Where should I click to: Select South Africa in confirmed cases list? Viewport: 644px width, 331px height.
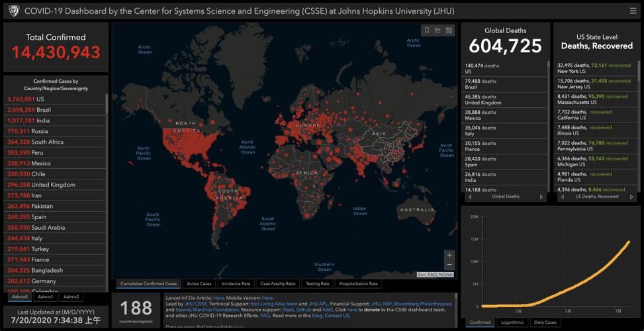click(55, 142)
